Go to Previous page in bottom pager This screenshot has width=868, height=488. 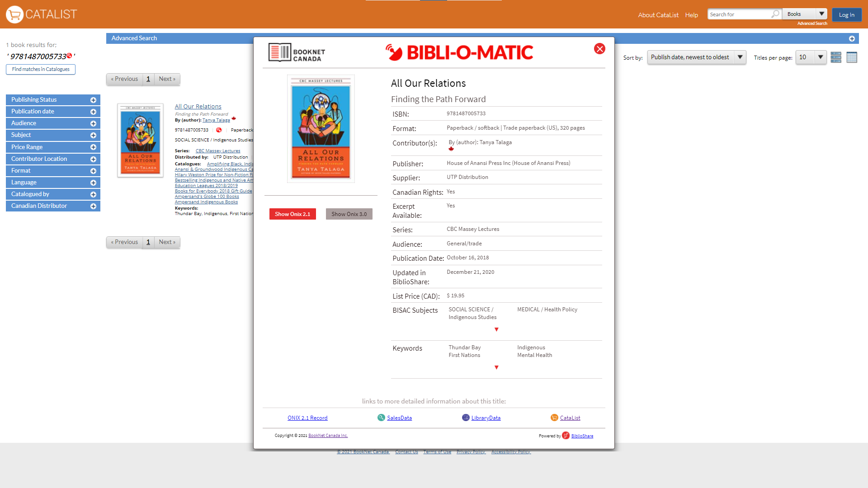click(x=124, y=242)
